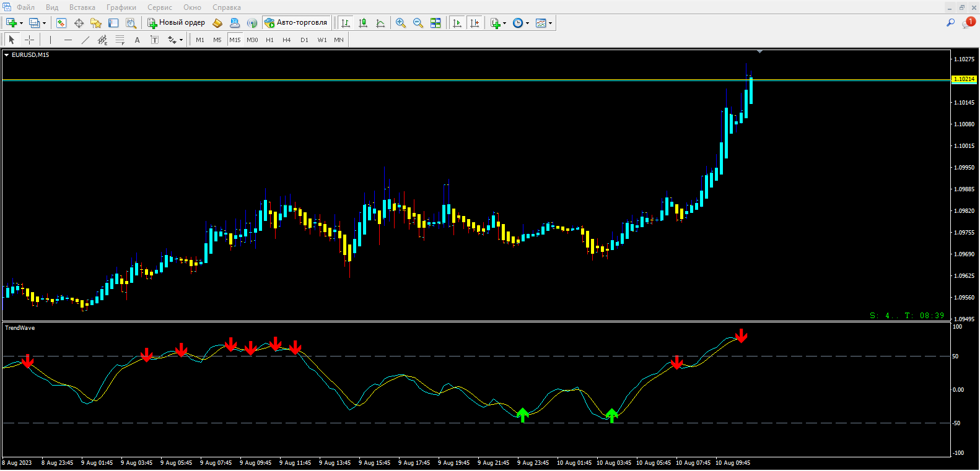Select the text label T tool

pos(155,40)
